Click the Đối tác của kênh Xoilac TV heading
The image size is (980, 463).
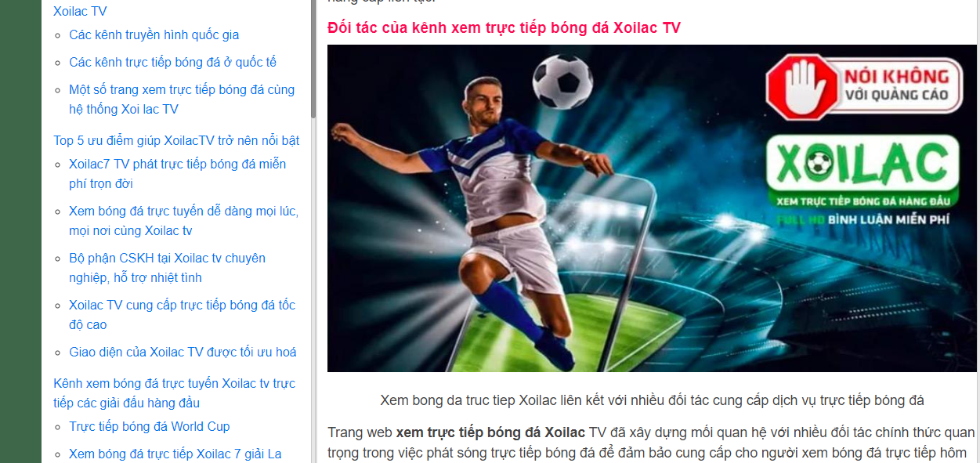tap(504, 27)
